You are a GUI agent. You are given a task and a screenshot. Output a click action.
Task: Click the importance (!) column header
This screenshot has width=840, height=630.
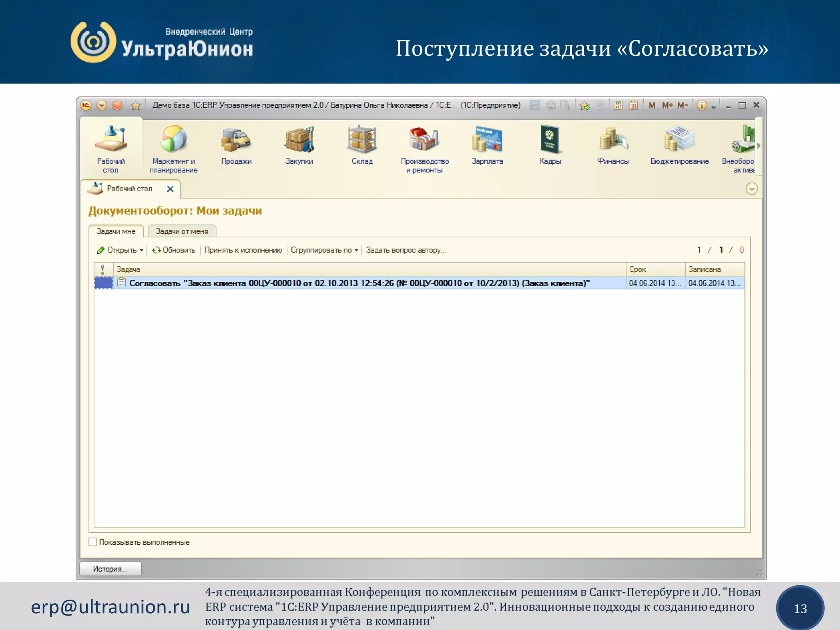click(103, 269)
